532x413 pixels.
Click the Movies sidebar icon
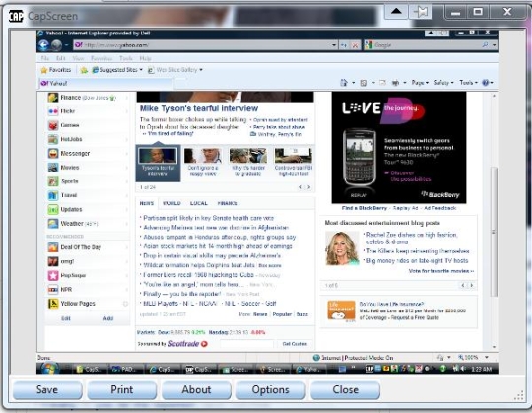(53, 168)
